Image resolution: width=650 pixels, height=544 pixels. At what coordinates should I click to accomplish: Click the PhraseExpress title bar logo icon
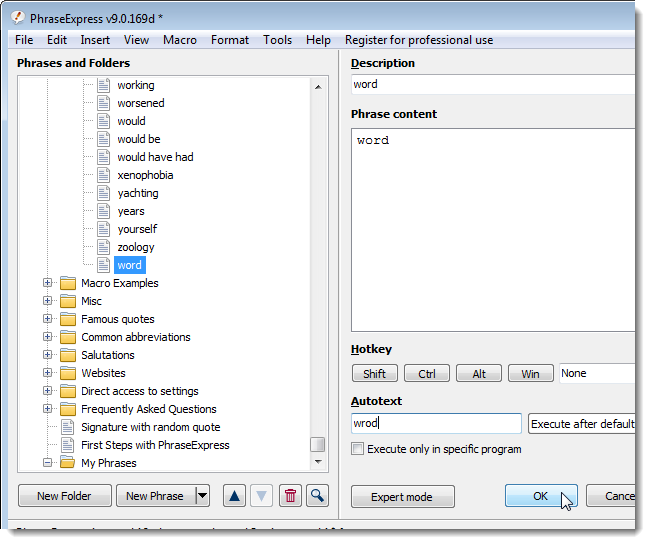(18, 18)
